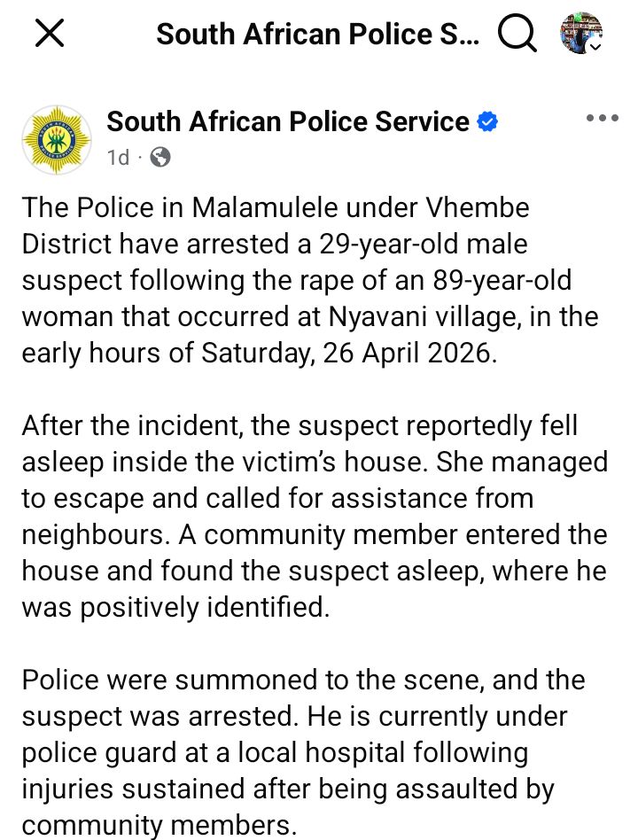
Task: Dismiss the post with the X
Action: (x=49, y=34)
